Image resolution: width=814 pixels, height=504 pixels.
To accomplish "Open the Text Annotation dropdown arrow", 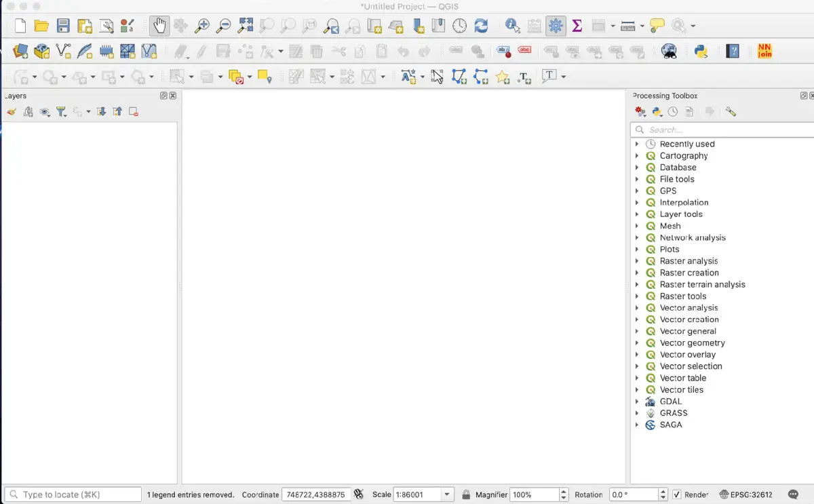I will (x=563, y=77).
